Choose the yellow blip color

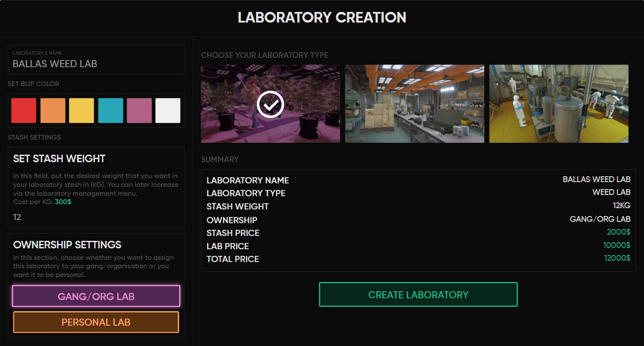pos(81,110)
